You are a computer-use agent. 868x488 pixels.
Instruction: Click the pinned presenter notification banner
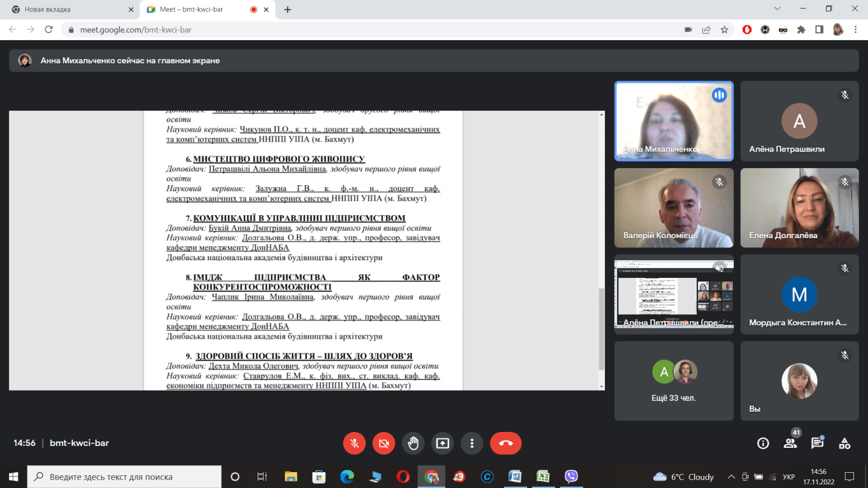(x=433, y=60)
